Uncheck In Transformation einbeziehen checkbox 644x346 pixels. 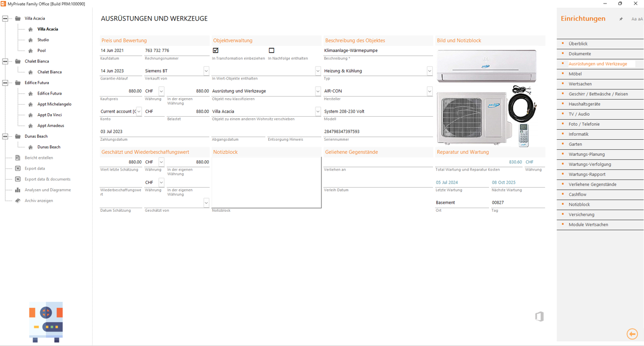coord(215,50)
